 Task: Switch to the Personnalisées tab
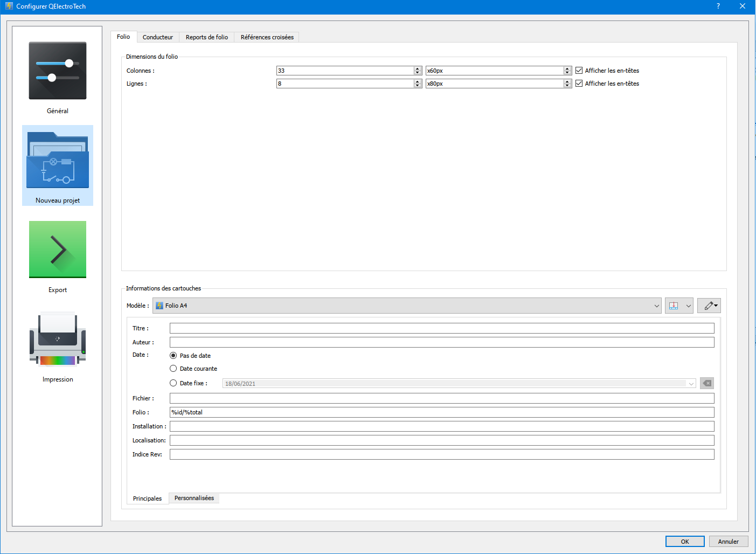(194, 498)
